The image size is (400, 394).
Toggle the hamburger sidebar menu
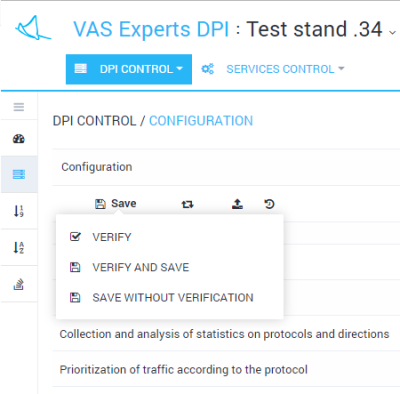(19, 107)
